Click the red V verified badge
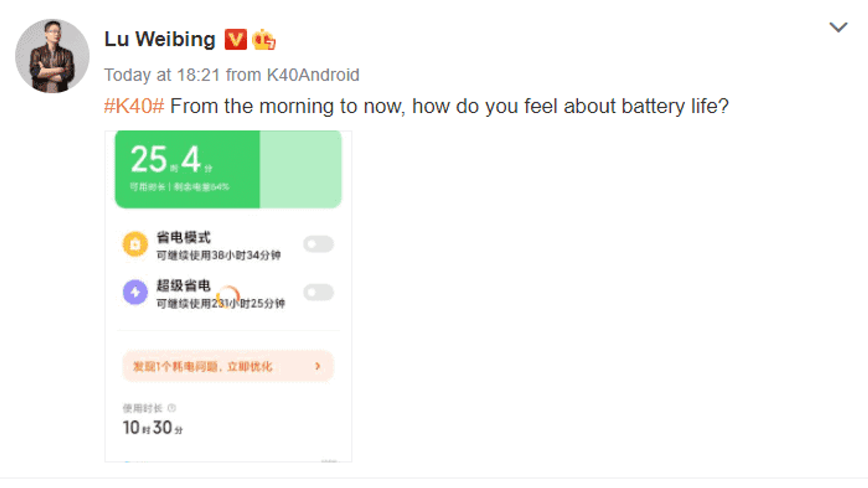868x488 pixels. pos(235,40)
